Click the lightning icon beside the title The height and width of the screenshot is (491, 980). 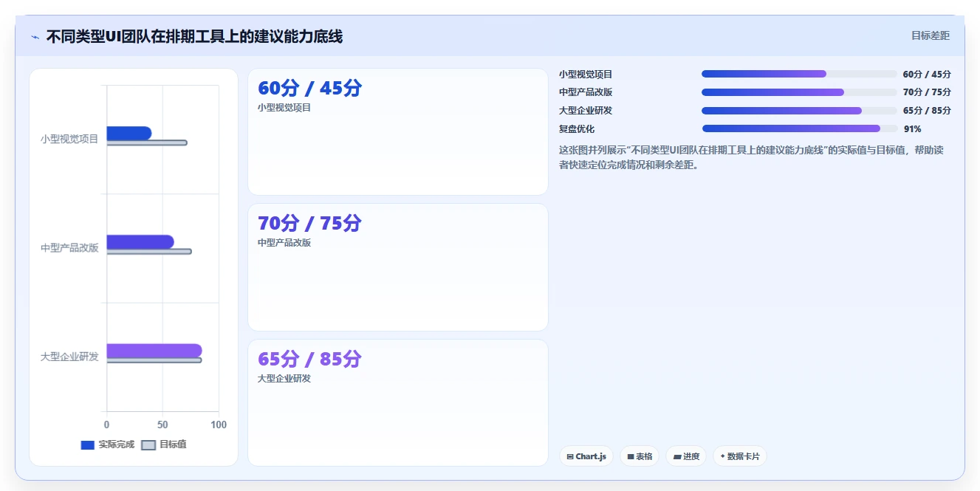point(35,37)
